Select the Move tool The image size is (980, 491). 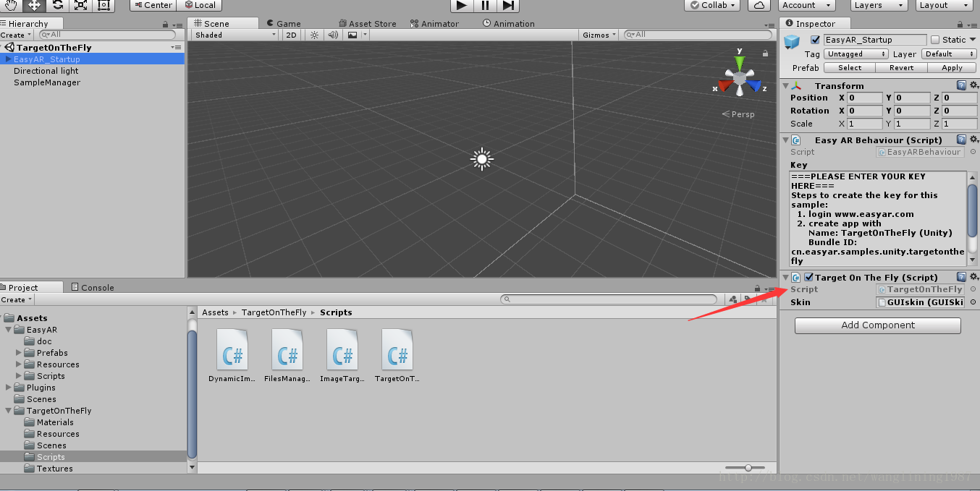(35, 5)
